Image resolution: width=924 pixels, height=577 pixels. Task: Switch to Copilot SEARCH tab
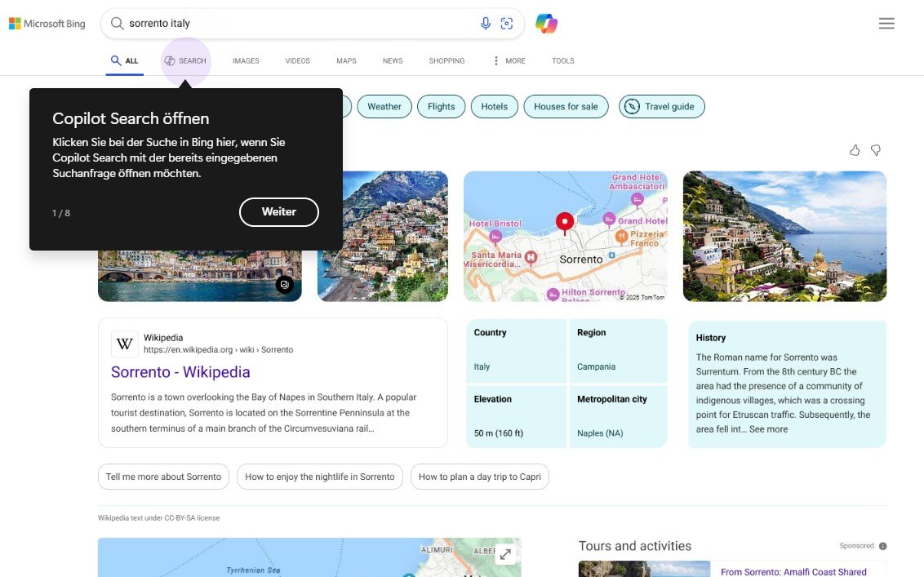coord(185,60)
